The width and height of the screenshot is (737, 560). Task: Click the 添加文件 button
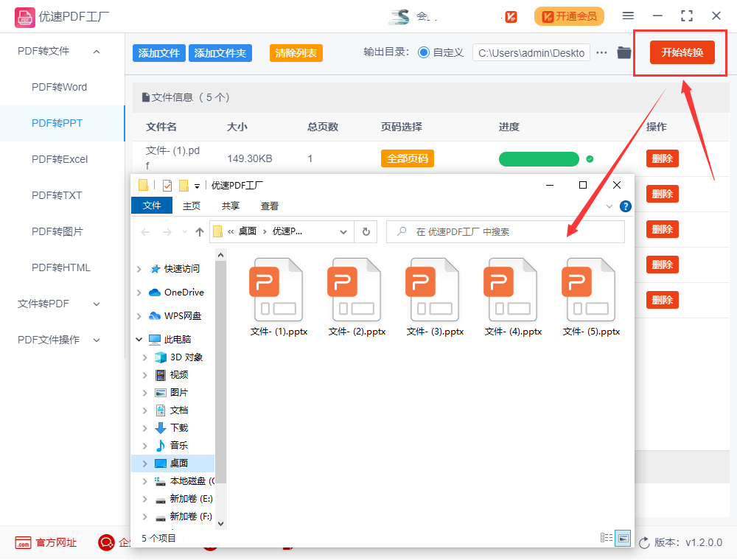click(159, 53)
